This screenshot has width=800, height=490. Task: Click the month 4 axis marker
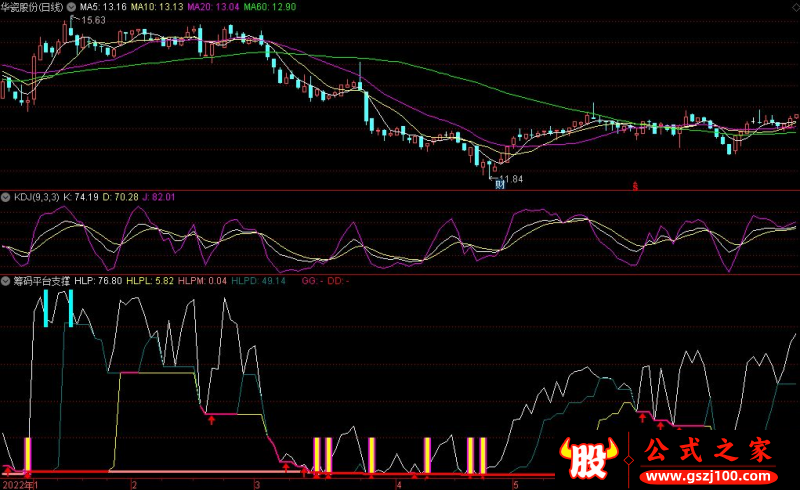[399, 484]
